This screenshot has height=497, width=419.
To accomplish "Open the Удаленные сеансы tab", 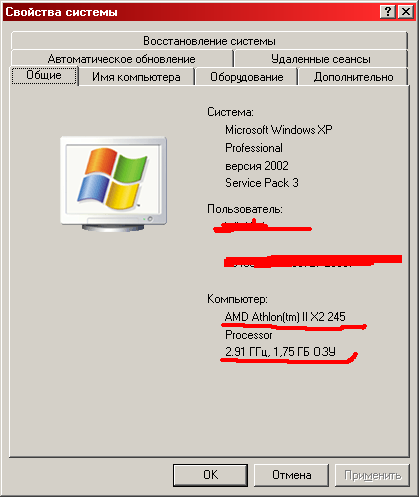I will [321, 59].
